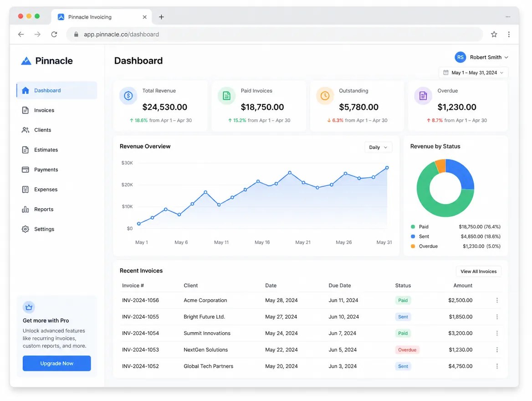
Task: Click the Total Revenue dollar icon
Action: pyautogui.click(x=128, y=96)
